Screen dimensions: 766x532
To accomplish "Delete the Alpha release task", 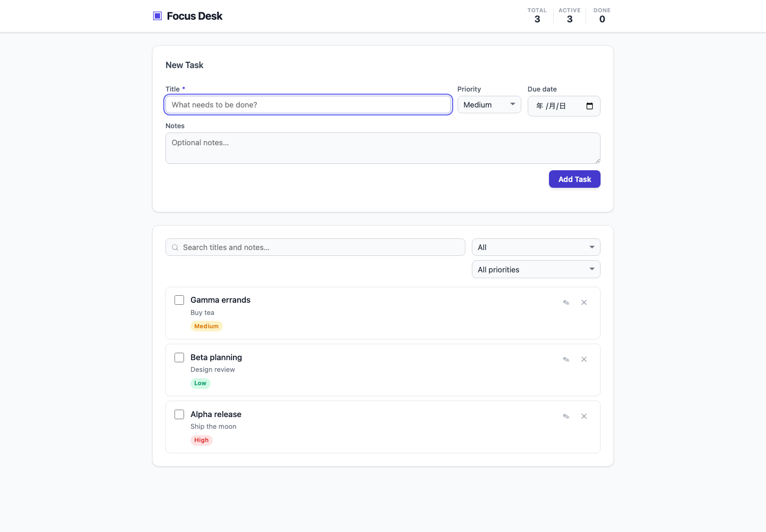I will tap(584, 416).
